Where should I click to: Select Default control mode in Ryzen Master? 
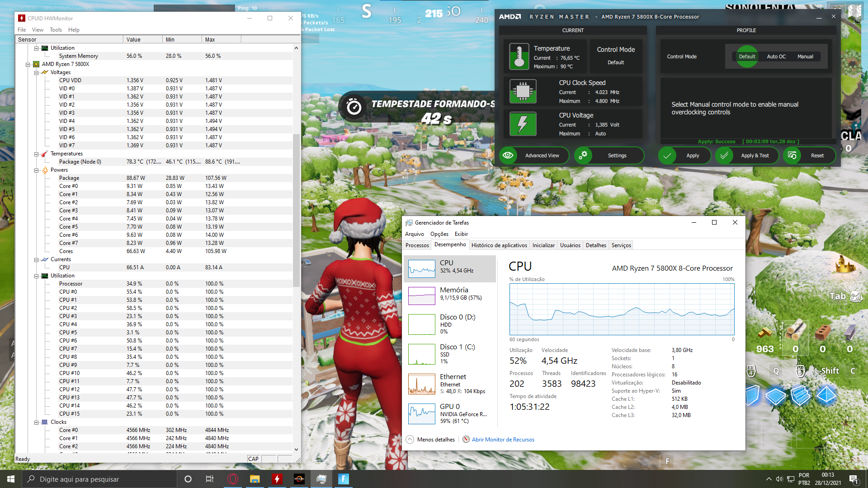[x=747, y=56]
